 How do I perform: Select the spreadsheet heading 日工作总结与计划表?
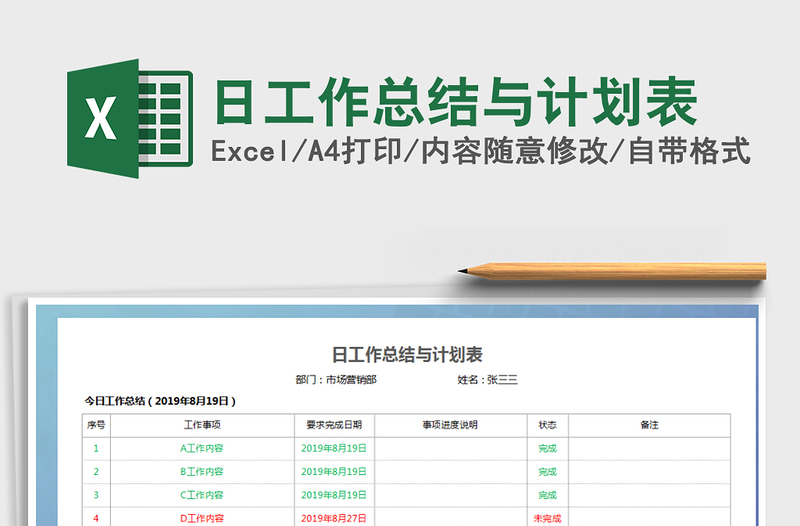pos(407,355)
